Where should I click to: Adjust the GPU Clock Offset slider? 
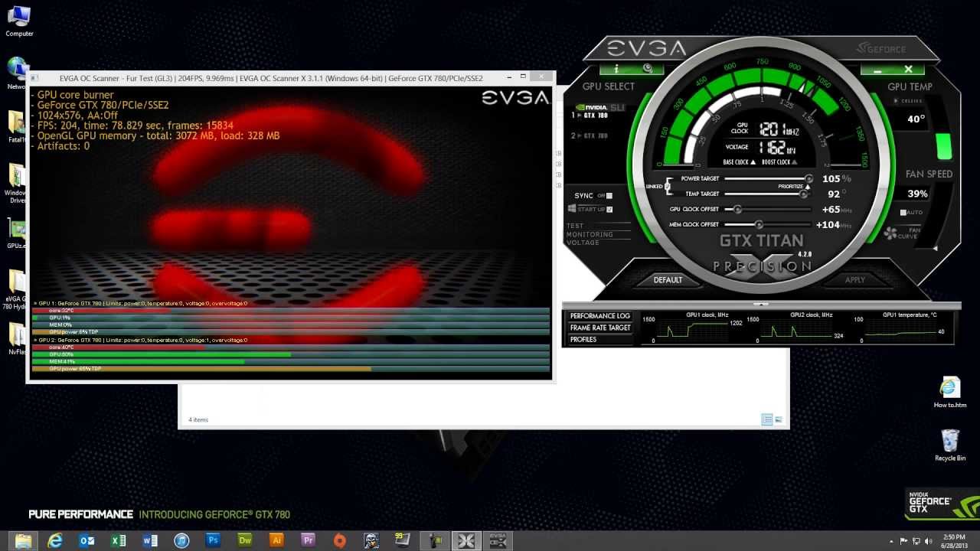tap(738, 209)
